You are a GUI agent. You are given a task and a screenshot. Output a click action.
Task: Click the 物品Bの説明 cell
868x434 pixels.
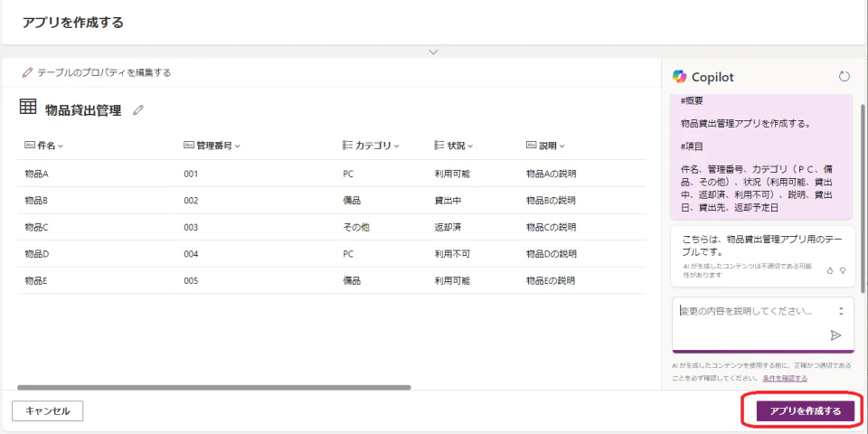[x=551, y=201]
